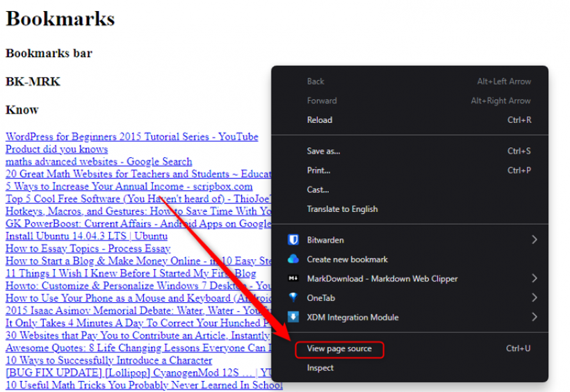Click the Bitwarden shield icon
The image size is (570, 392).
pos(293,240)
